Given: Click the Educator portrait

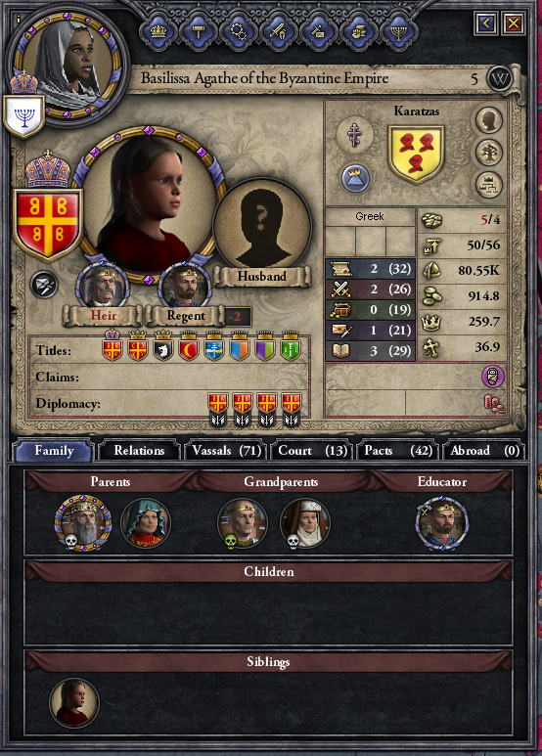Looking at the screenshot, I should click(x=441, y=523).
